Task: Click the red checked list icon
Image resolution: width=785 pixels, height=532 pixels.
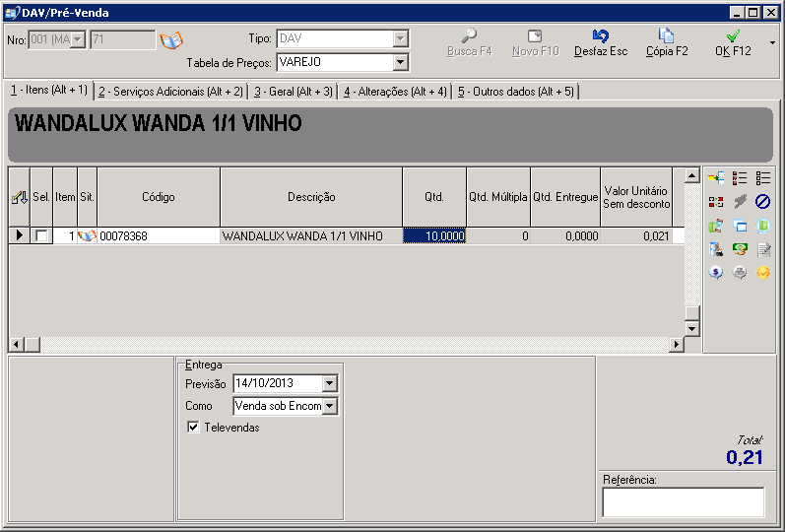Action: pos(740,178)
